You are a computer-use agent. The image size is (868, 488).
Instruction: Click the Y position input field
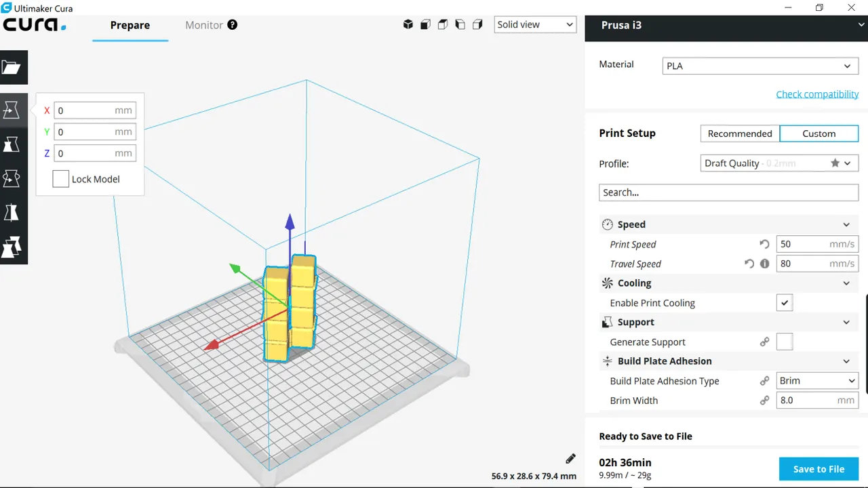coord(95,132)
